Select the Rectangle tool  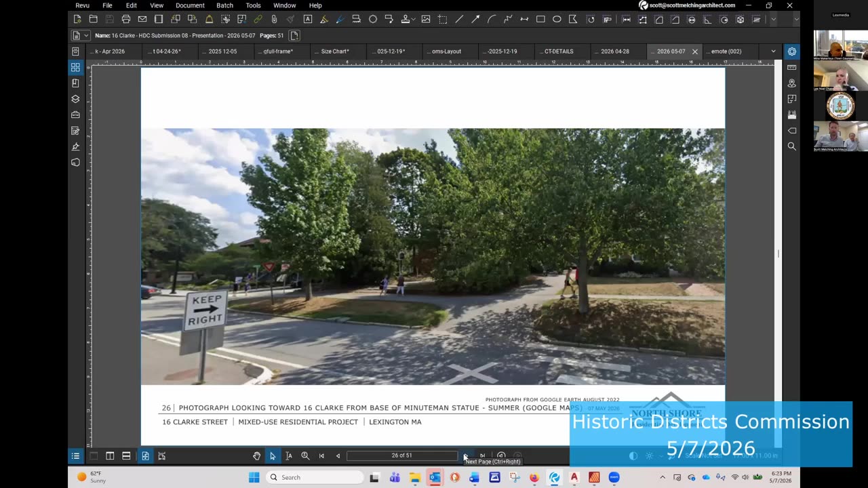(540, 20)
